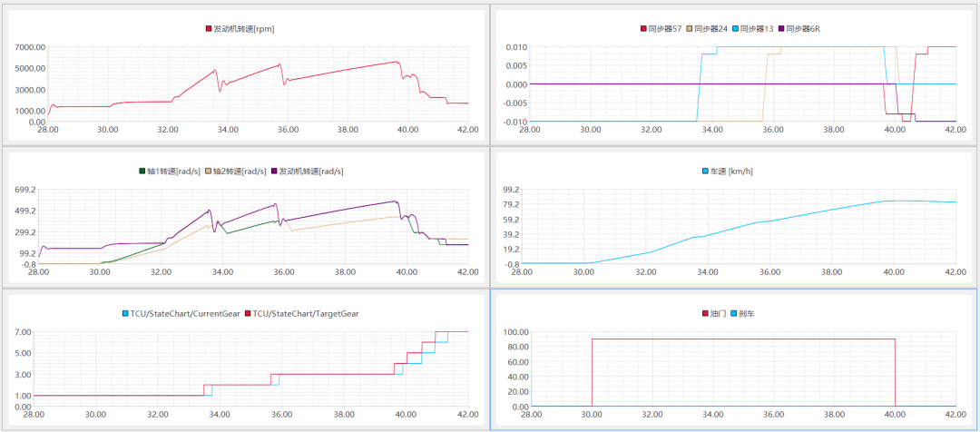Viewport: 980px width, 432px height.
Task: Click the 80.00 y-axis label on the 油门 chart
Action: click(x=517, y=347)
